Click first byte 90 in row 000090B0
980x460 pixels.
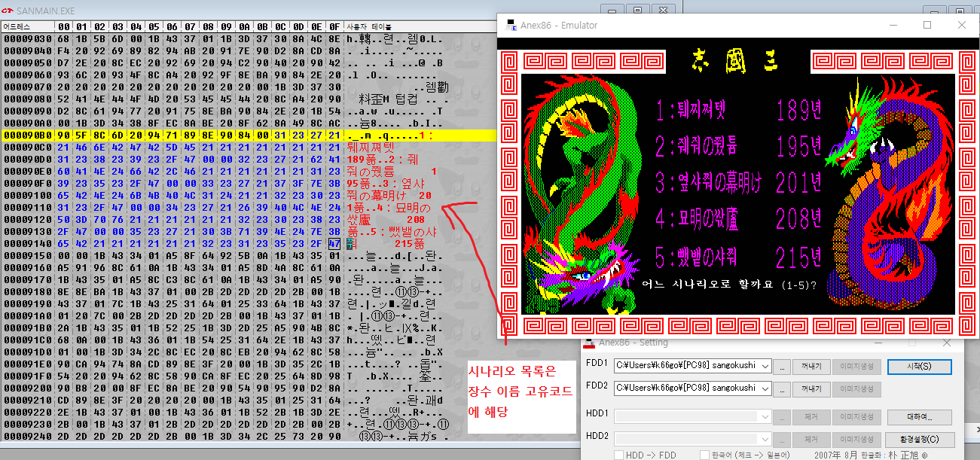pos(62,136)
